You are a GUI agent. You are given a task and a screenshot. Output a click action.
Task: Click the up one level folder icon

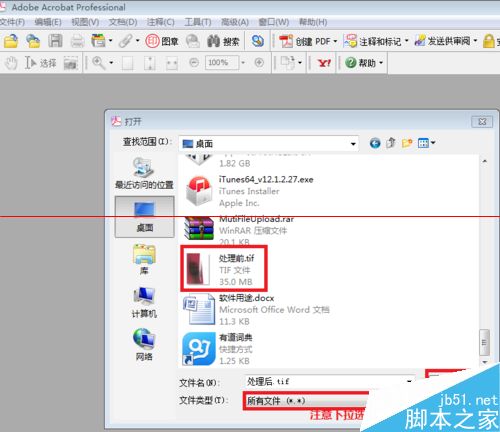click(391, 143)
